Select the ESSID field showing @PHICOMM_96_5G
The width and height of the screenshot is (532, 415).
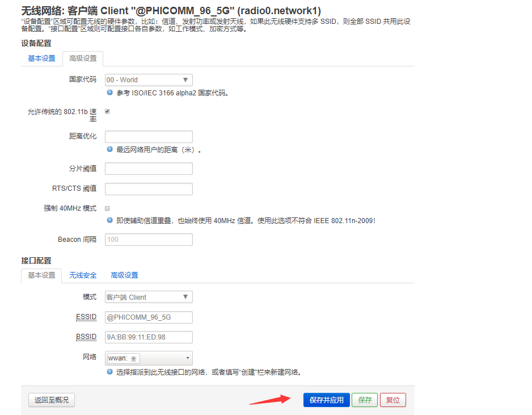(x=148, y=317)
